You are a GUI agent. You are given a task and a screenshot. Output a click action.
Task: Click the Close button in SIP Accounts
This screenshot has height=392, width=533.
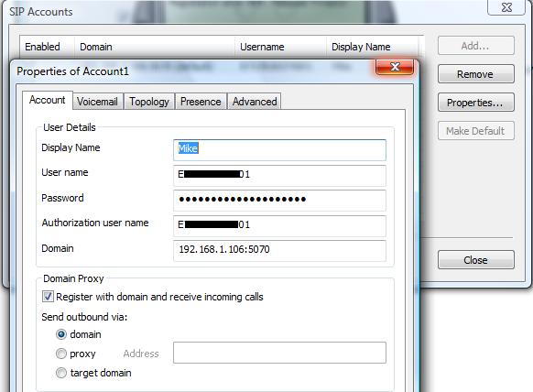[x=476, y=260]
